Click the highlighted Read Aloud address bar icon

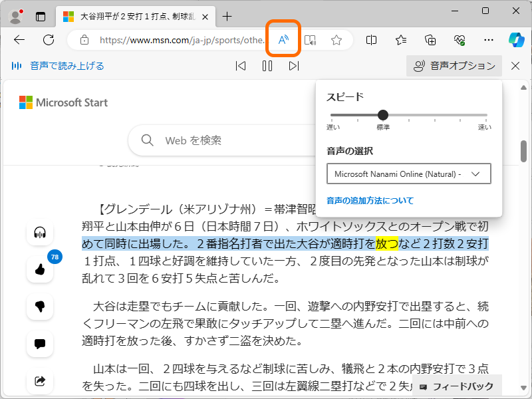[282, 39]
